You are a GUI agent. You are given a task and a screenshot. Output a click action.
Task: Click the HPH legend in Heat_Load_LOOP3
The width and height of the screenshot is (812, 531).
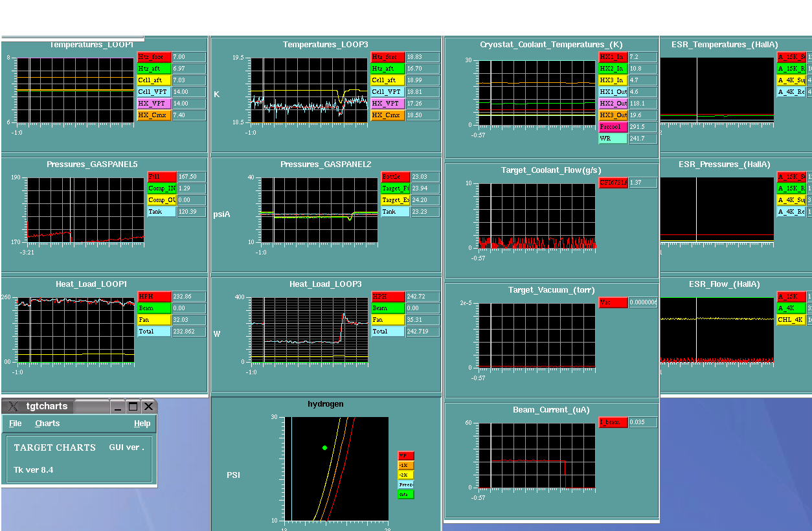pyautogui.click(x=388, y=297)
